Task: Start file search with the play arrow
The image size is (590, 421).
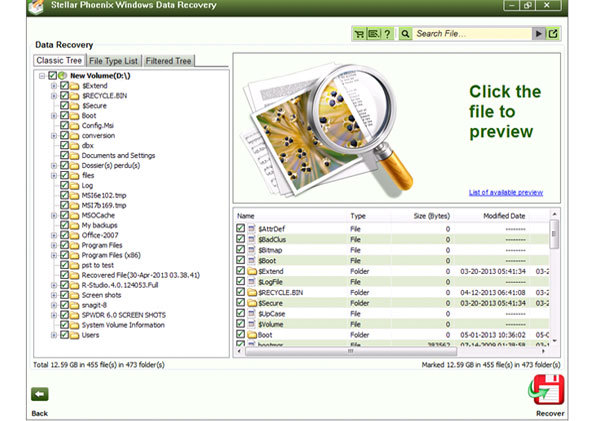Action: [538, 34]
